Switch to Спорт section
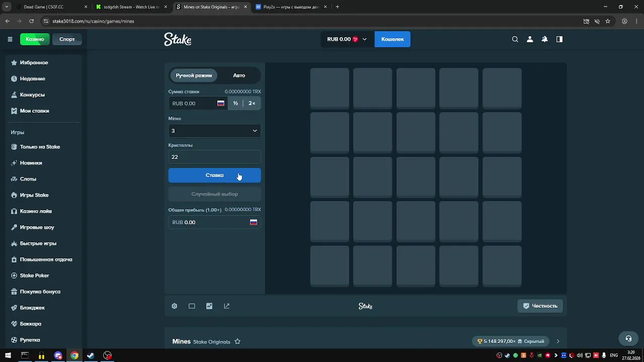644x362 pixels. tap(67, 39)
